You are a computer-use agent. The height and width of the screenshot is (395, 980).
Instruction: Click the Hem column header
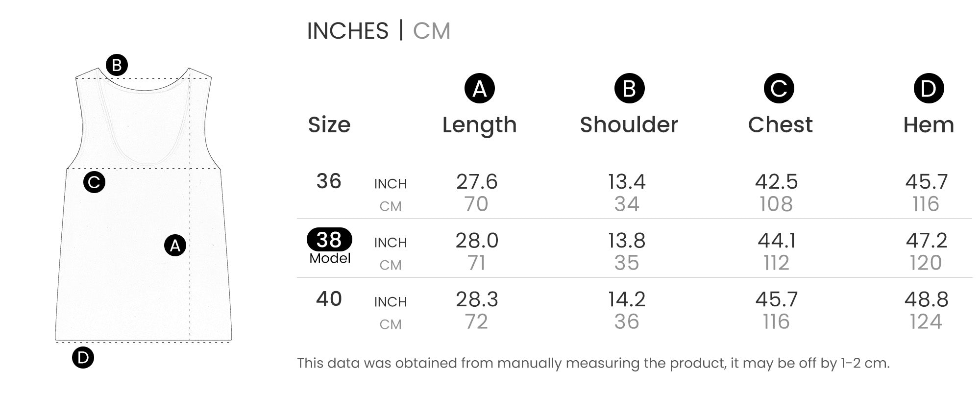click(929, 125)
